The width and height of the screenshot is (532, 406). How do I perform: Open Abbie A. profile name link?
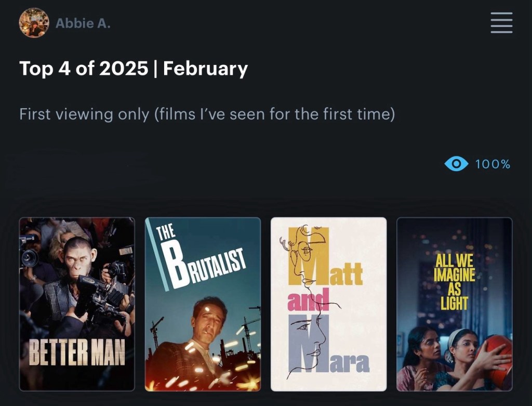click(x=83, y=23)
